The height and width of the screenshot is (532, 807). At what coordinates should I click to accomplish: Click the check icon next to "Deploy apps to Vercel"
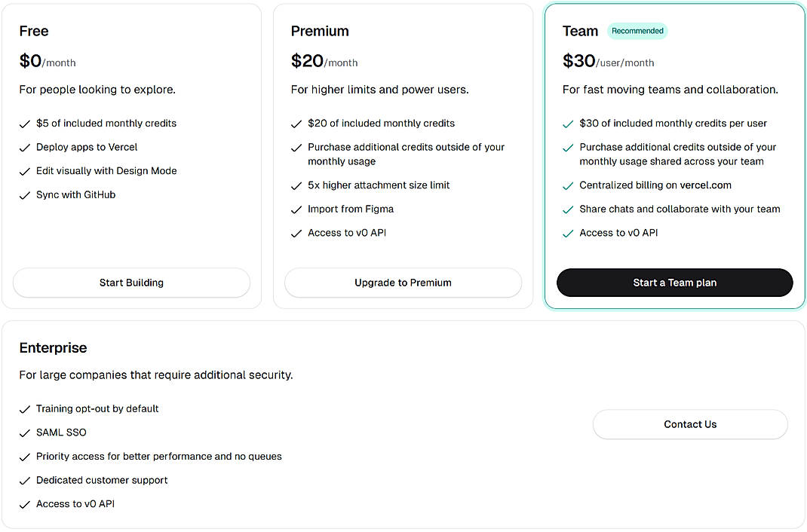[25, 147]
